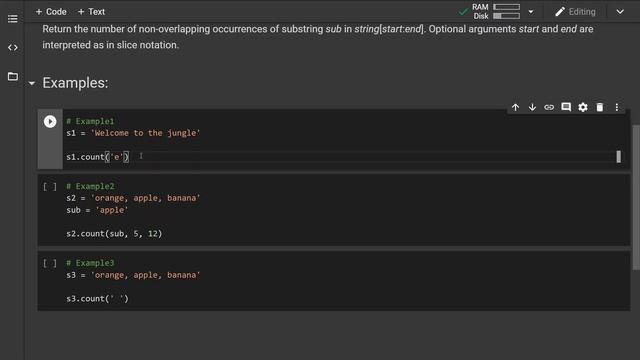Click the '# Example2' comment line

90,186
